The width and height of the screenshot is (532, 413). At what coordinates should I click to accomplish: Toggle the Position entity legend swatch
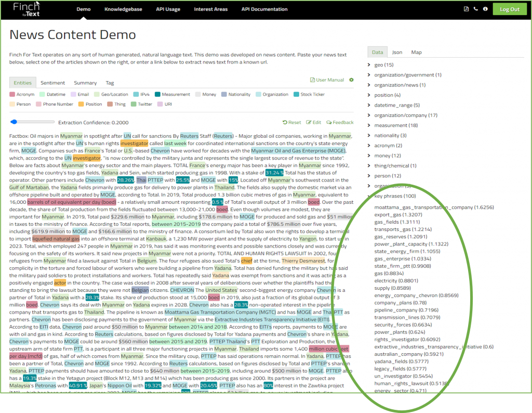coord(81,104)
